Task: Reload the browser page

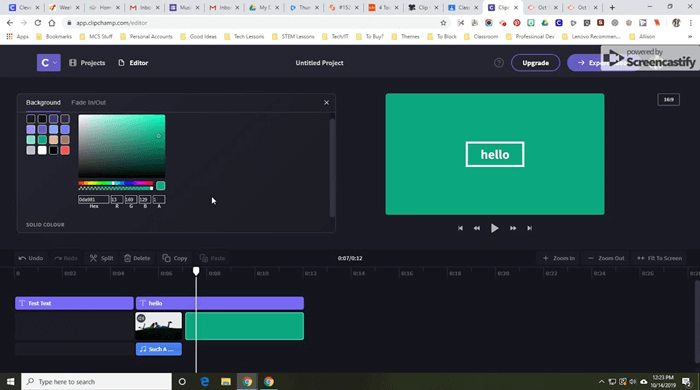Action: click(x=38, y=23)
